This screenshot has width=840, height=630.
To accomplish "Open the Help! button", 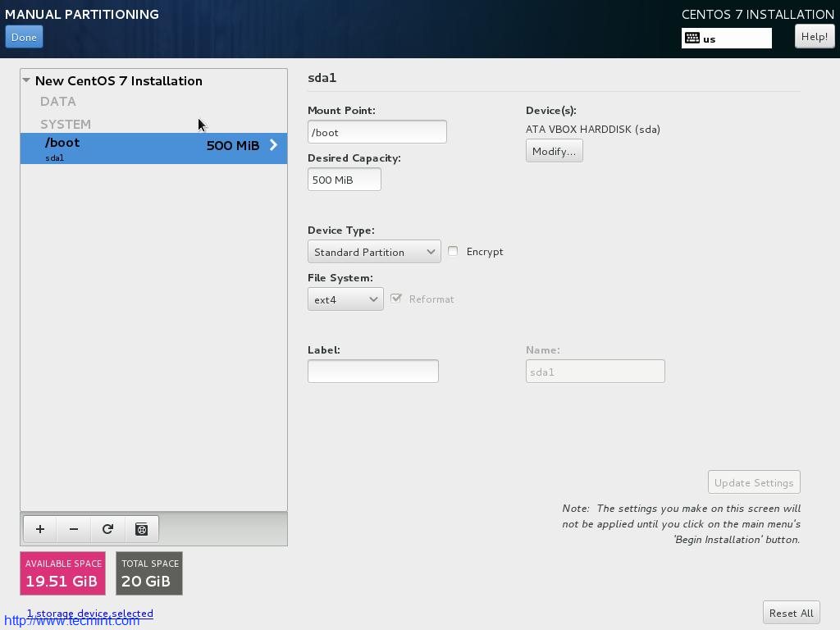I will click(815, 36).
